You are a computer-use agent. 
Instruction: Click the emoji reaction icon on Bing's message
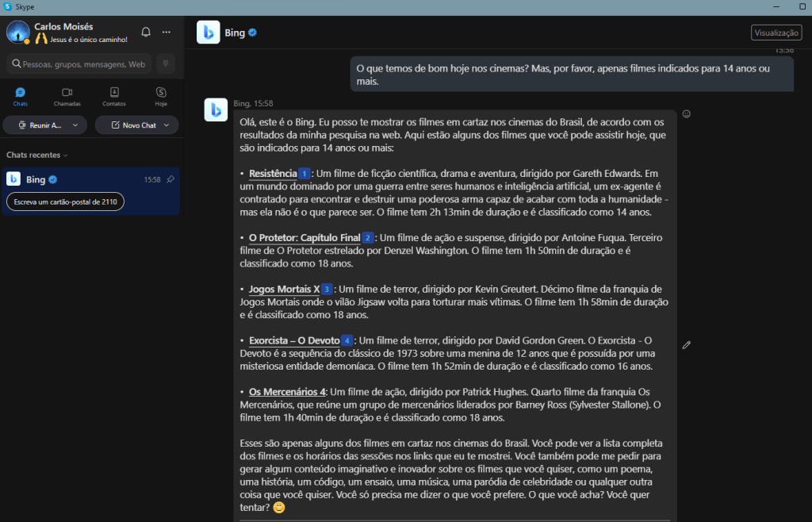click(x=687, y=113)
